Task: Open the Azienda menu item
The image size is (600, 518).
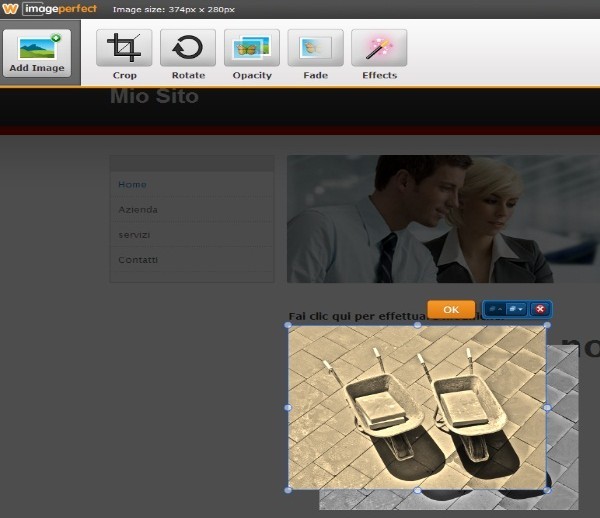Action: [138, 210]
